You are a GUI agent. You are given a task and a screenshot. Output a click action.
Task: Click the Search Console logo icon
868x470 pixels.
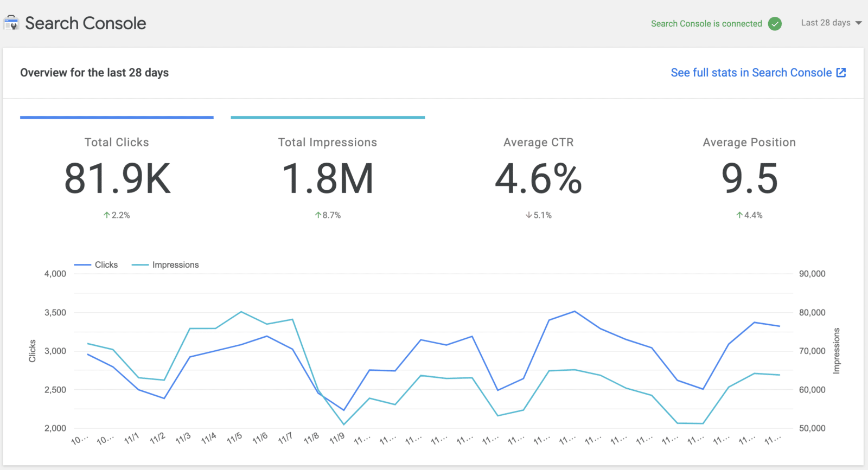pyautogui.click(x=11, y=23)
